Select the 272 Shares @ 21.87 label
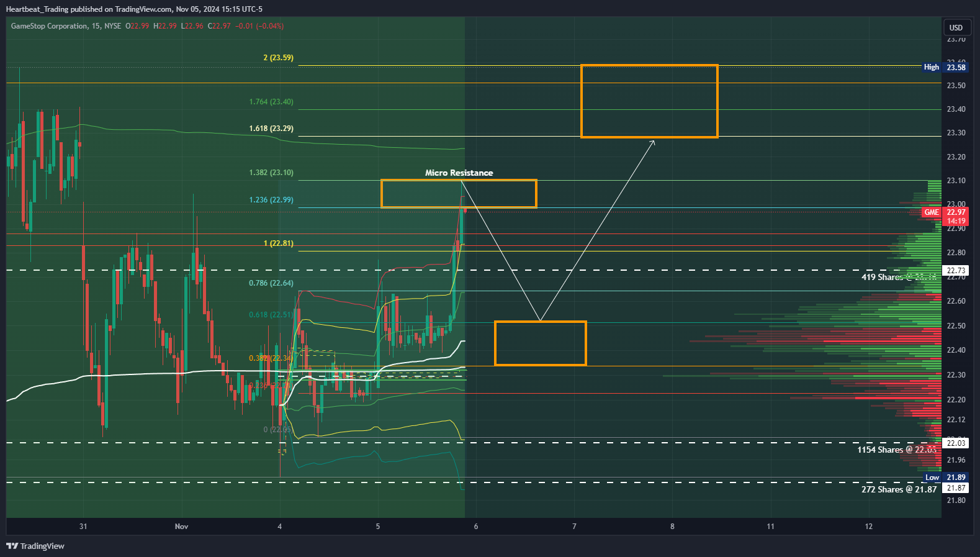This screenshot has height=557, width=980. coord(899,489)
